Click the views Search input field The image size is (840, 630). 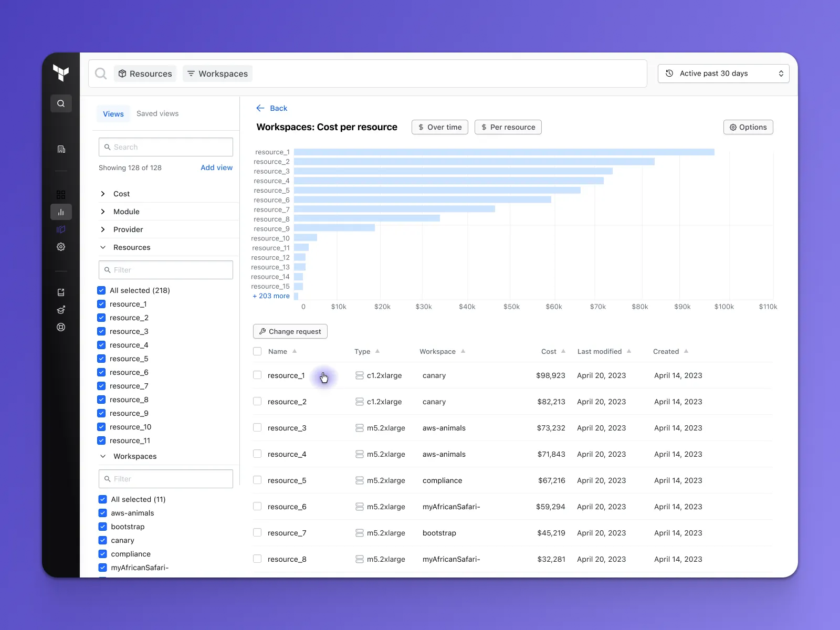pos(166,147)
